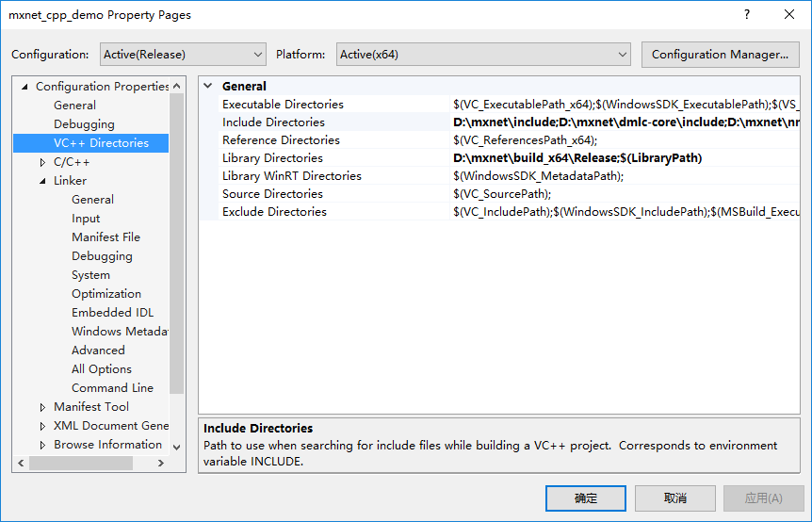Select the Exclude Directories property row

point(499,212)
